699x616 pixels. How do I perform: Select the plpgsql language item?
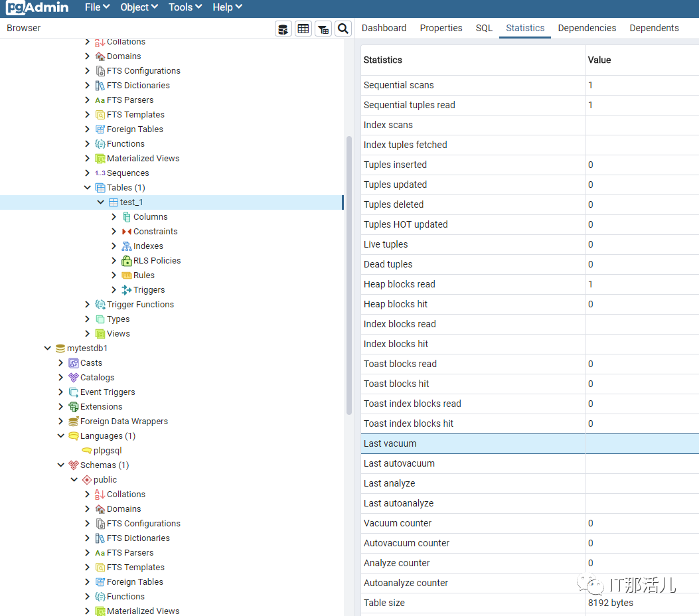tap(108, 451)
